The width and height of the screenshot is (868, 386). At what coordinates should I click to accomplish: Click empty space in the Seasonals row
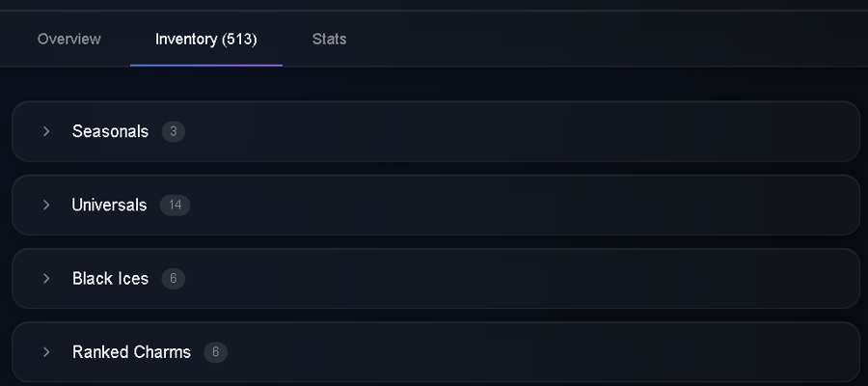click(521, 131)
